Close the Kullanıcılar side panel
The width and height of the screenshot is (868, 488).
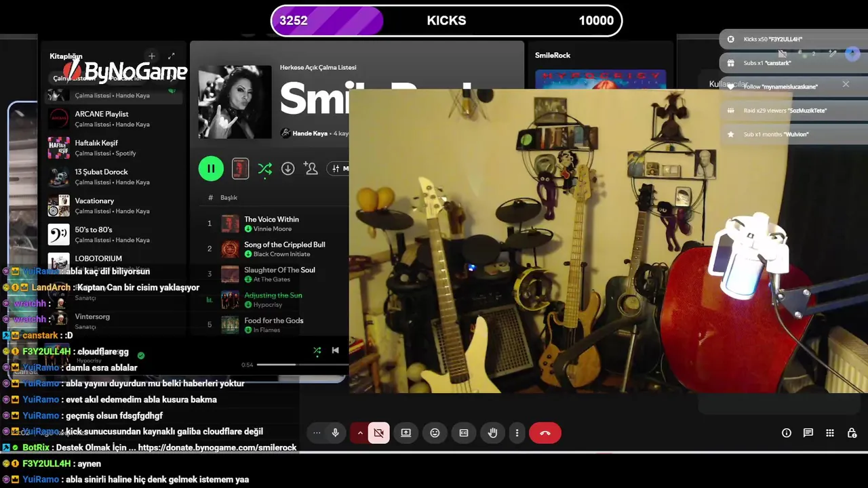[846, 84]
